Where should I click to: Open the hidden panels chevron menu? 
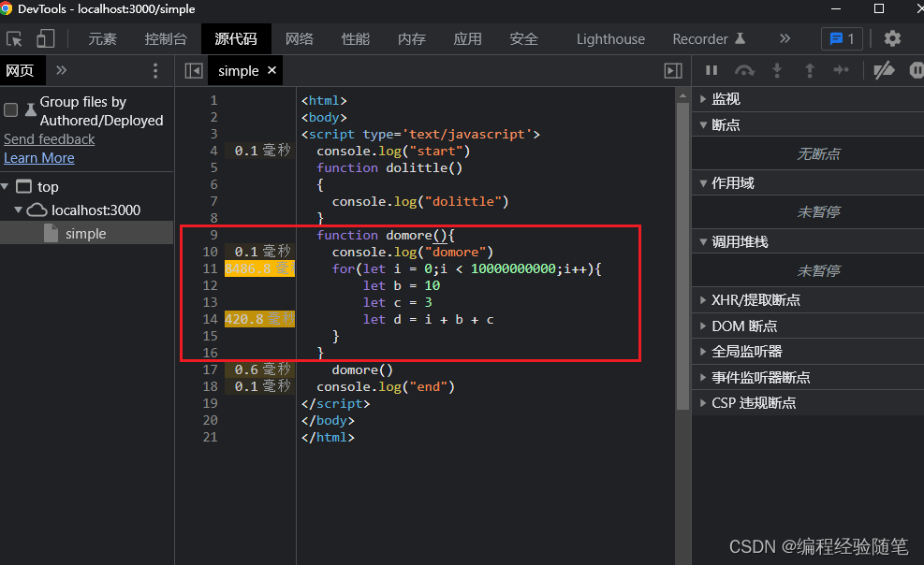pos(785,38)
